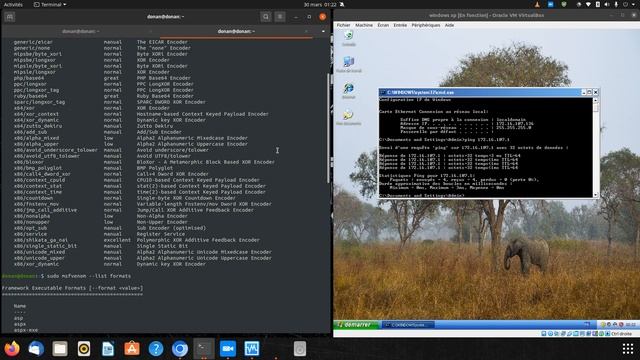Click the microphone indicator in top bar
The height and width of the screenshot is (360, 640).
coord(616,4)
